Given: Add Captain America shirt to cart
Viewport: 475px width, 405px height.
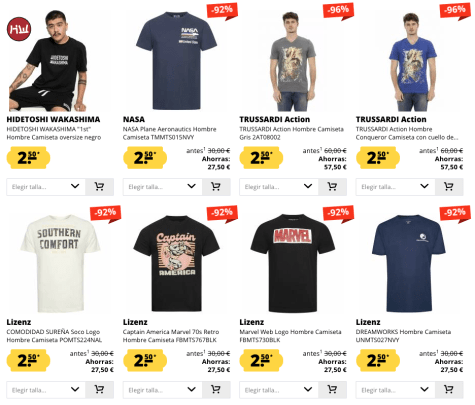Looking at the screenshot, I should (x=216, y=389).
